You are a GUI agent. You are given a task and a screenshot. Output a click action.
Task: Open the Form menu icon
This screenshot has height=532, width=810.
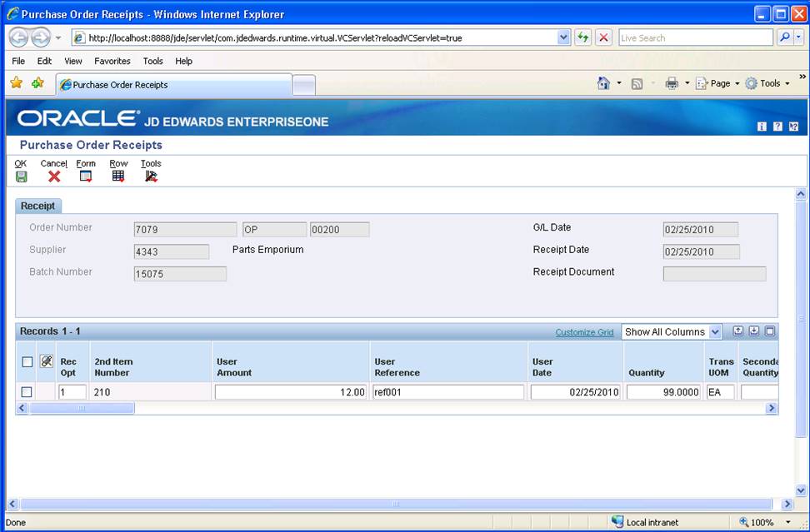tap(86, 177)
